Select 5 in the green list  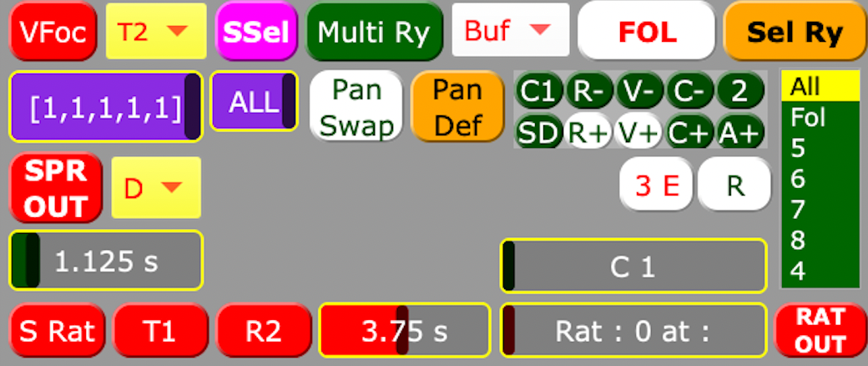click(x=820, y=148)
